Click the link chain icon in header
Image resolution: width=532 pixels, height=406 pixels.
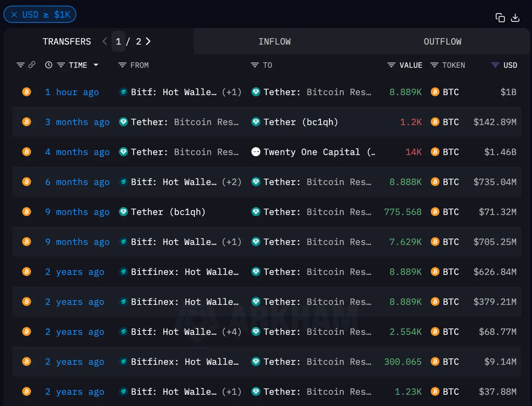[x=32, y=65]
